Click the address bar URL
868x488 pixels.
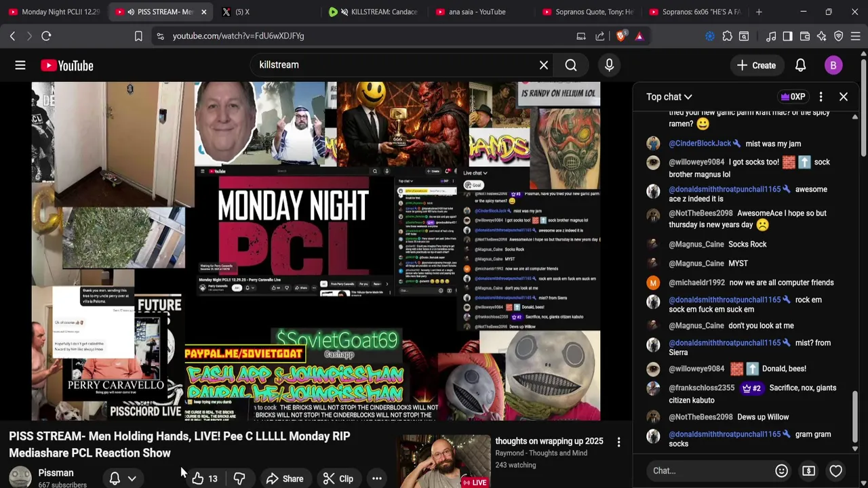pos(238,36)
